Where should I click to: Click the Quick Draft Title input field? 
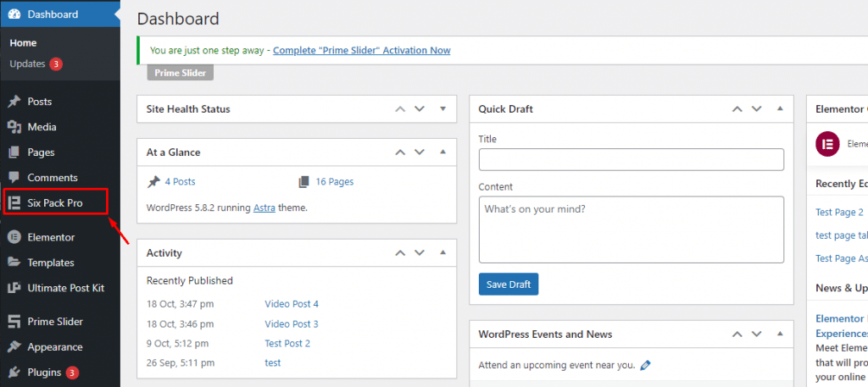click(x=631, y=159)
